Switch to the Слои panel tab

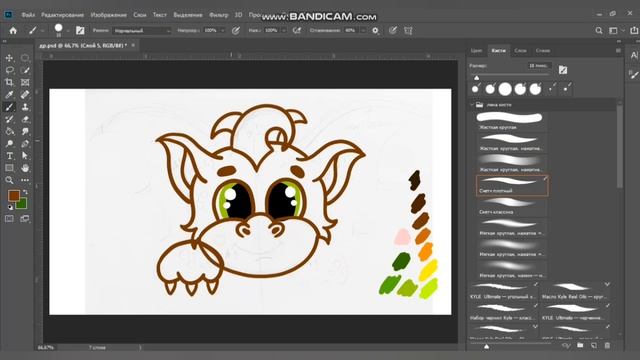(x=520, y=51)
